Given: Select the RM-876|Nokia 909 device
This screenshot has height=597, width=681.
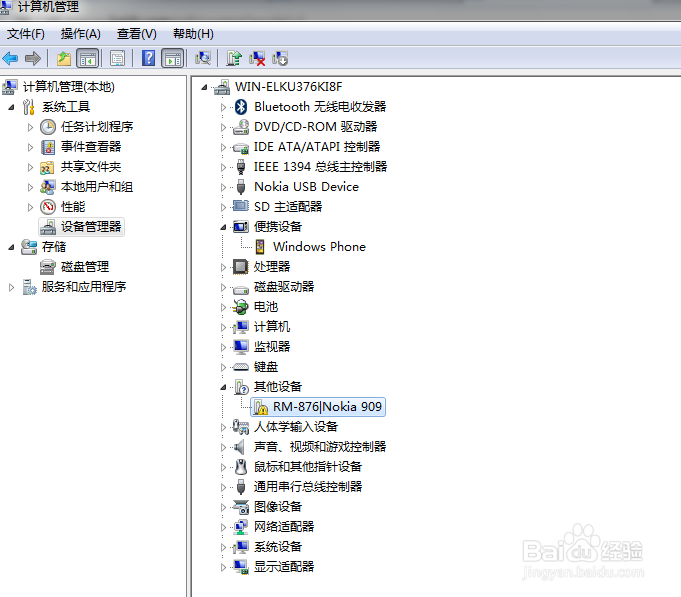Looking at the screenshot, I should click(x=327, y=407).
